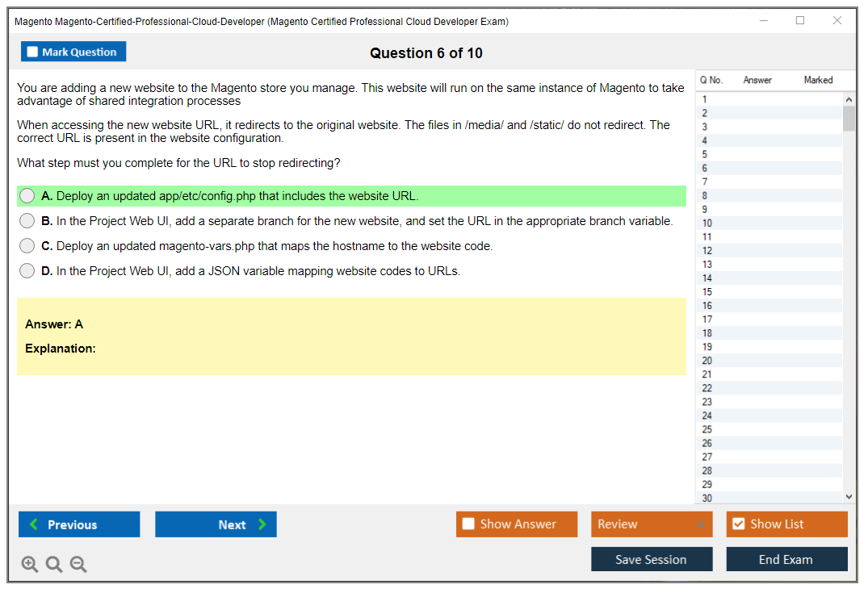Screen dimensions: 868x593
Task: Click the green right arrow on Next
Action: click(x=262, y=524)
